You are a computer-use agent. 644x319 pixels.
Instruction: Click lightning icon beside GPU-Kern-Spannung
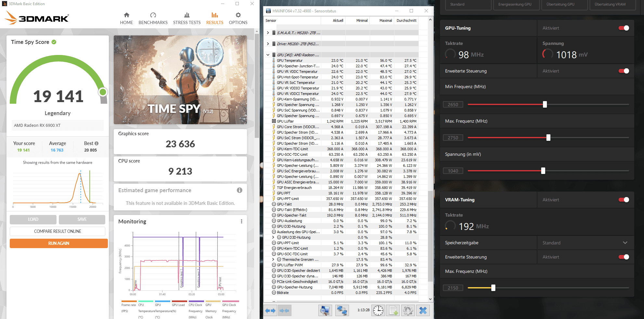[x=274, y=99]
